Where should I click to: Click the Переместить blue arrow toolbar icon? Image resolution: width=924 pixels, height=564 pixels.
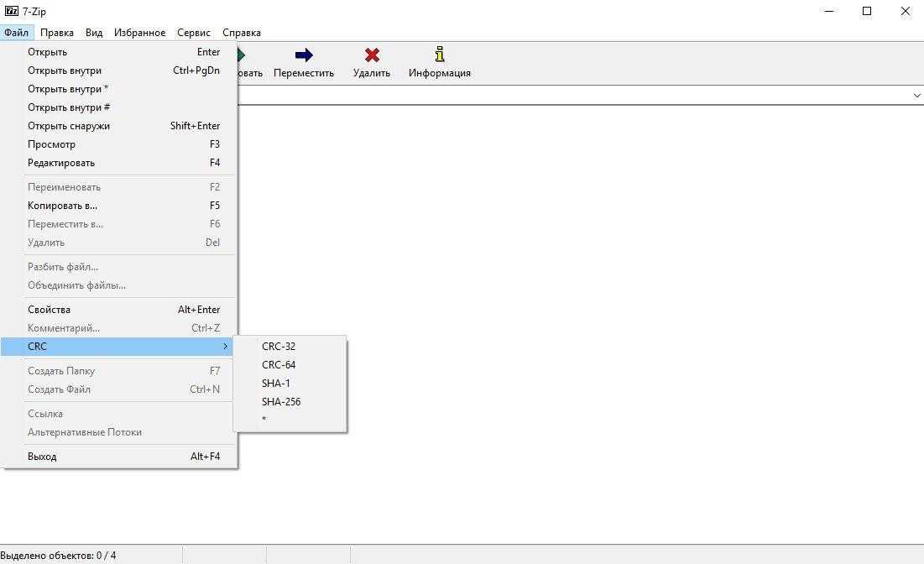(x=304, y=55)
